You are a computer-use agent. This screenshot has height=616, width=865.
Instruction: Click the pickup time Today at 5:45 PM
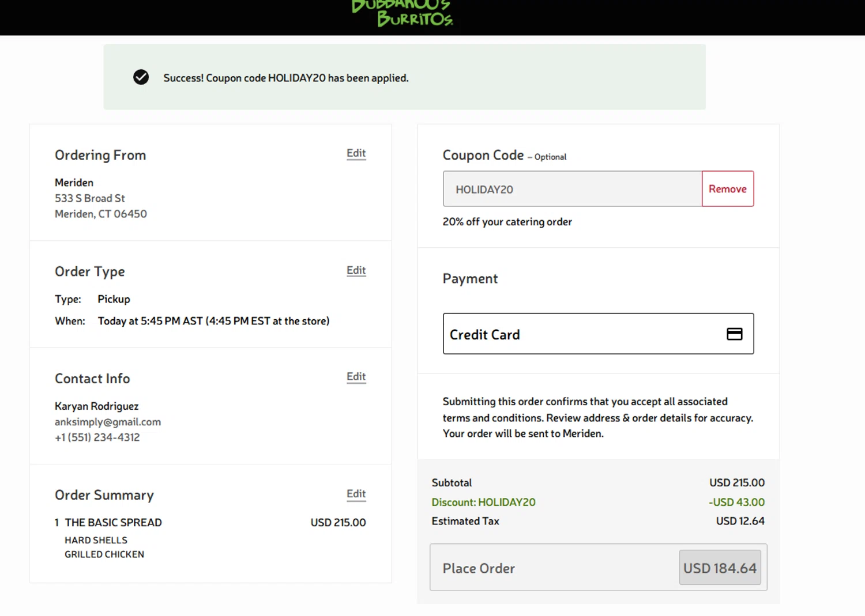pyautogui.click(x=213, y=321)
